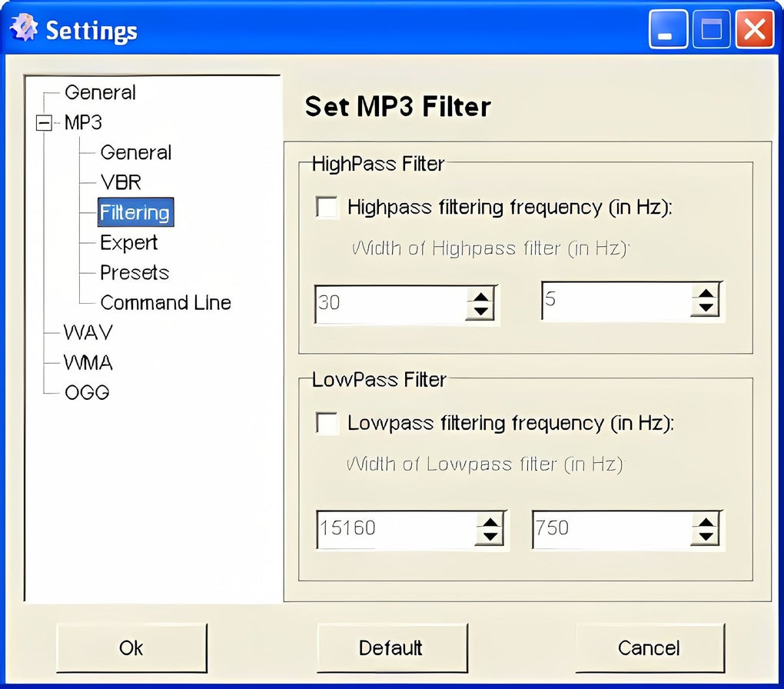Enable Highpass filtering frequency checkbox
The width and height of the screenshot is (784, 689).
click(327, 207)
